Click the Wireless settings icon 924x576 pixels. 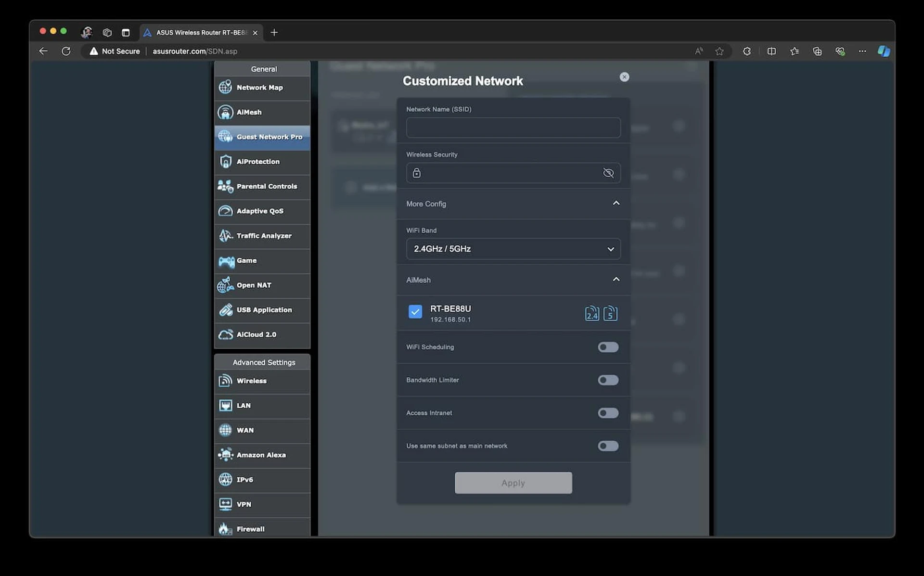point(225,381)
